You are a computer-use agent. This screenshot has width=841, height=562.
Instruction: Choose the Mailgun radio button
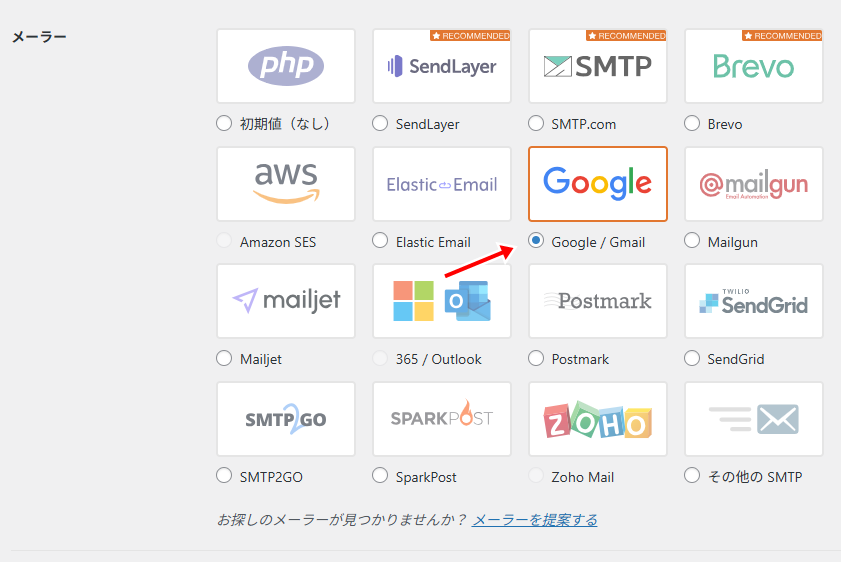(x=692, y=240)
